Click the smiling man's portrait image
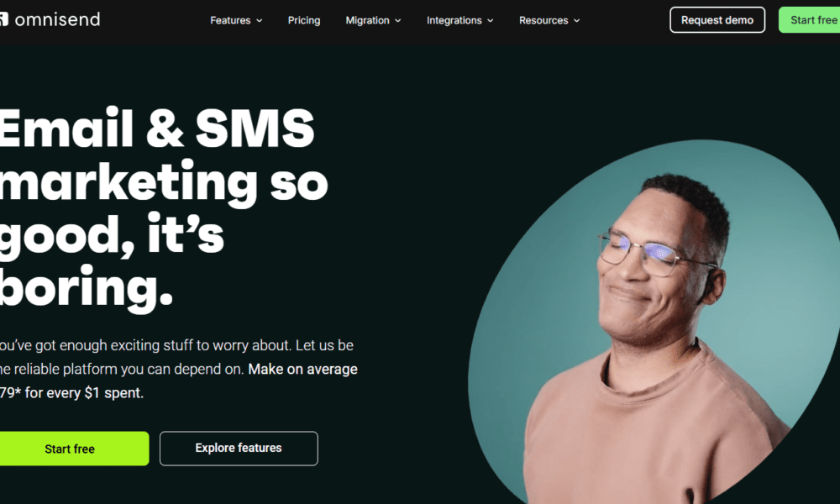 click(x=654, y=322)
